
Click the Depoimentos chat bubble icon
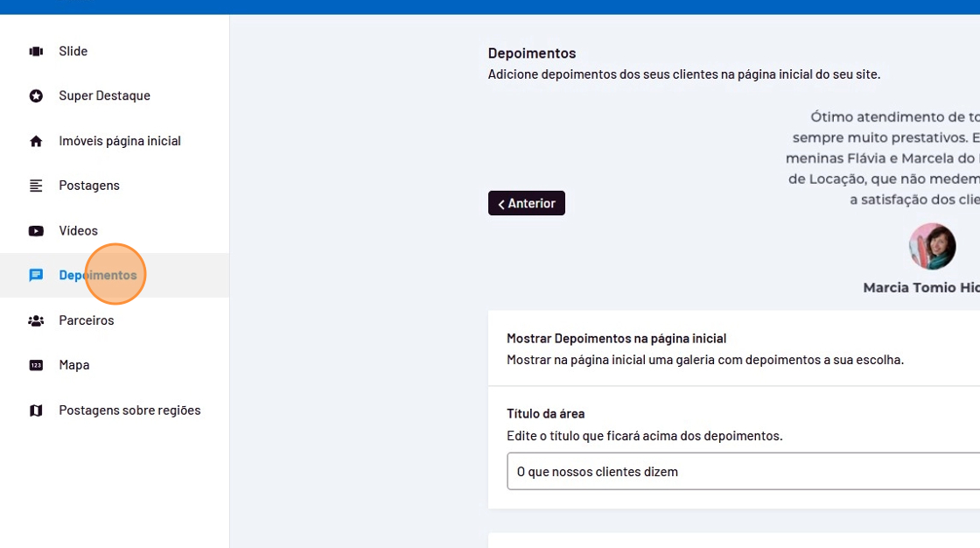pos(36,276)
